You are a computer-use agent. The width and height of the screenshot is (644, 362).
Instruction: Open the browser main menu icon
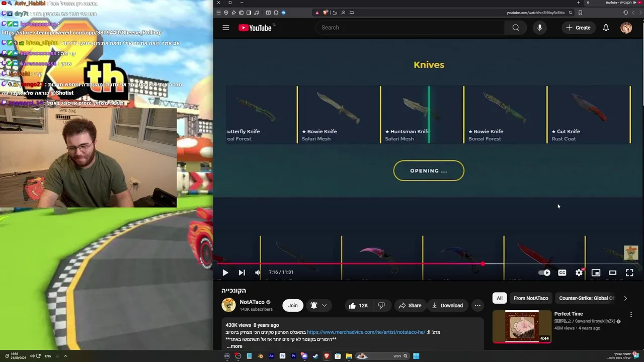pos(218,13)
